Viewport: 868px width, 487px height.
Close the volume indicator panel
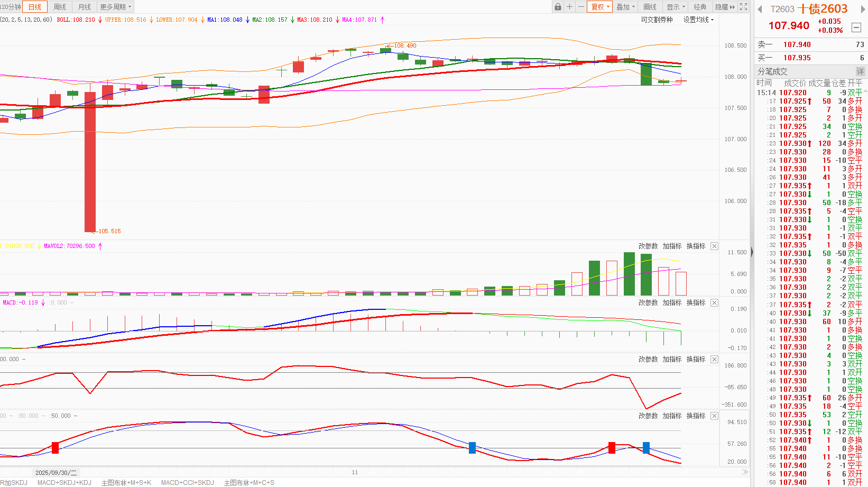pyautogui.click(x=714, y=246)
